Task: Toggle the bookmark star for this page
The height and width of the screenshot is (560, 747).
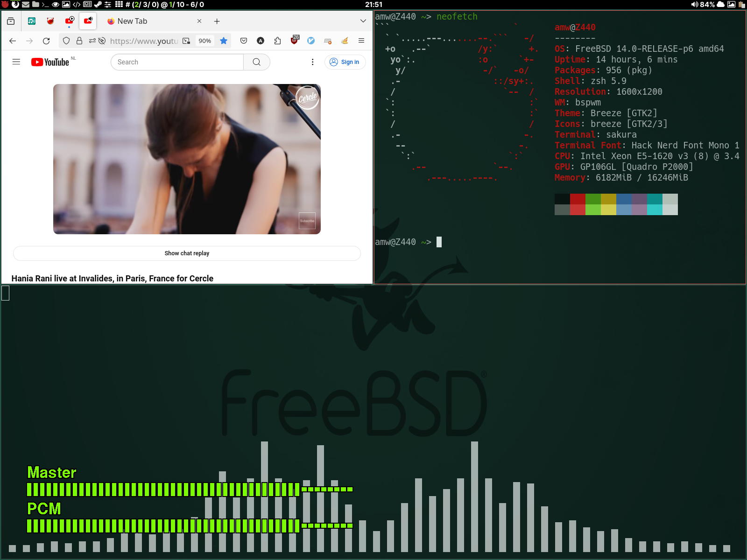Action: coord(224,41)
